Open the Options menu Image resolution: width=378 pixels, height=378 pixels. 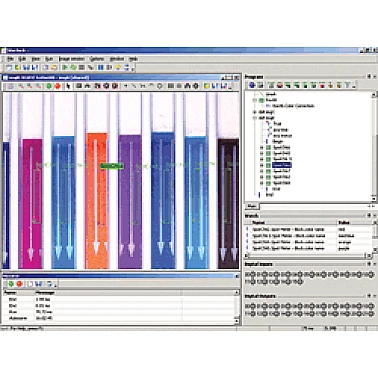coord(97,59)
